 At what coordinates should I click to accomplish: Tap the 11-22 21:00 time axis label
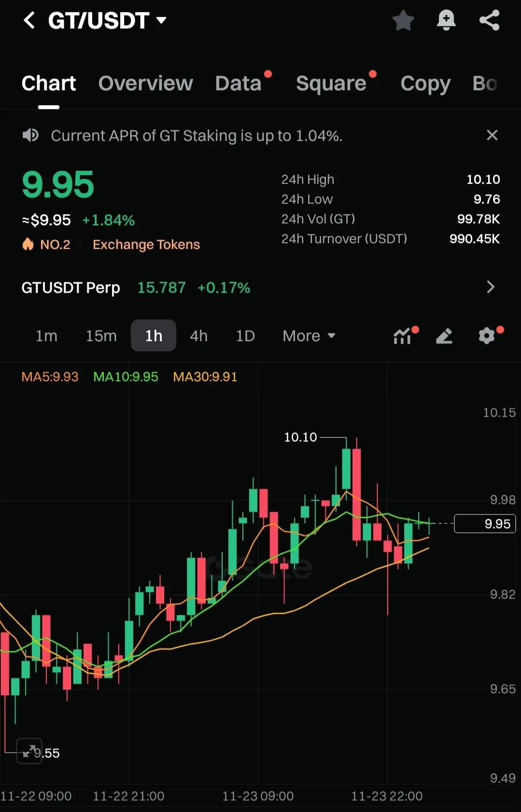[x=128, y=796]
